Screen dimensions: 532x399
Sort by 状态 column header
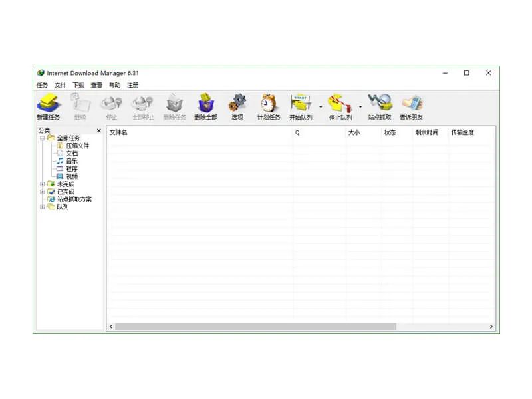[x=397, y=132]
